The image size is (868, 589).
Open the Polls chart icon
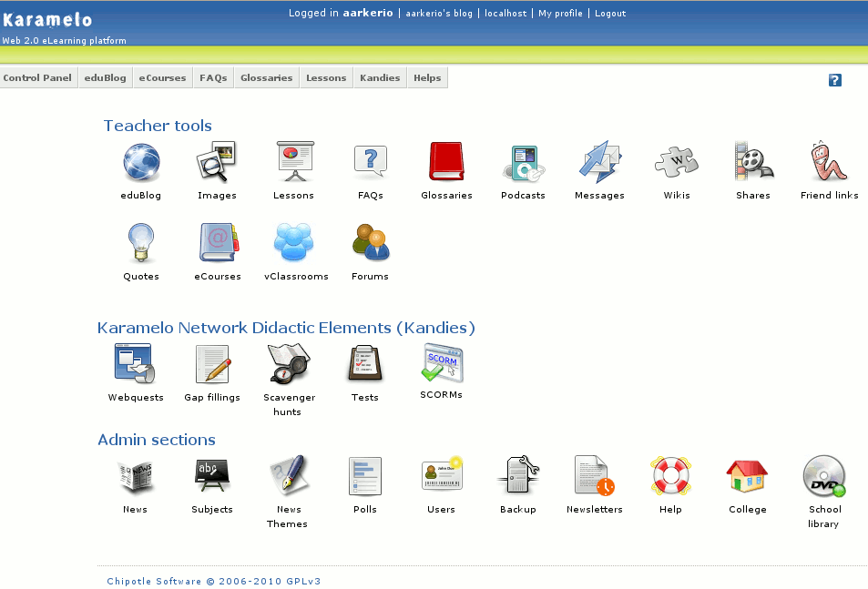(365, 475)
